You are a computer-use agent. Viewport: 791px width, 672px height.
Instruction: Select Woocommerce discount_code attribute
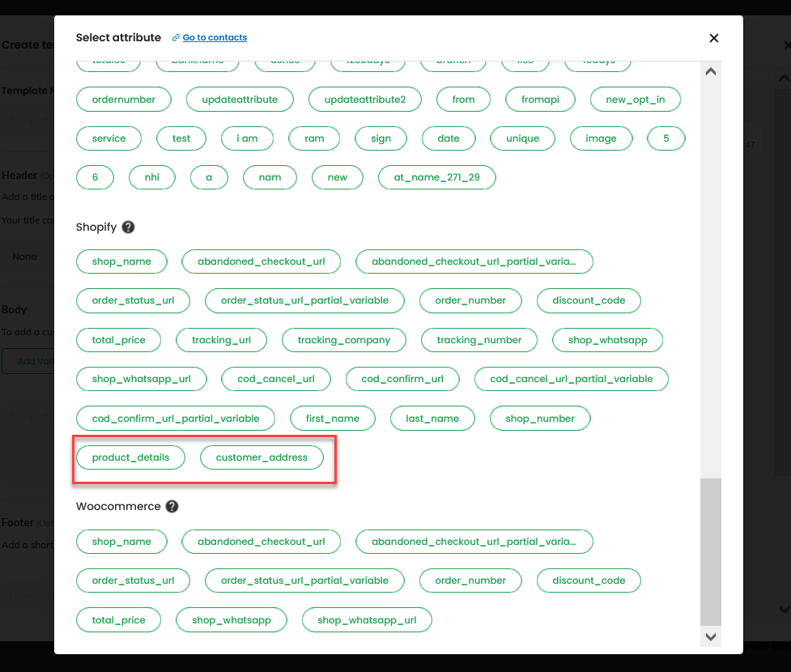click(589, 581)
